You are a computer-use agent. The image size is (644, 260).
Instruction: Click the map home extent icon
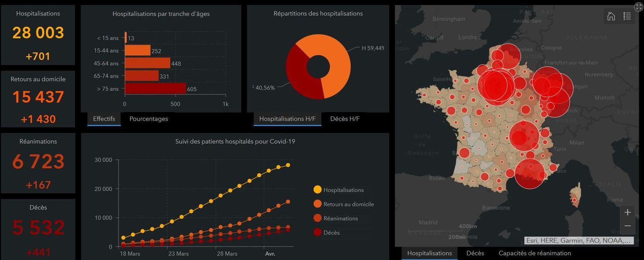[x=611, y=16]
